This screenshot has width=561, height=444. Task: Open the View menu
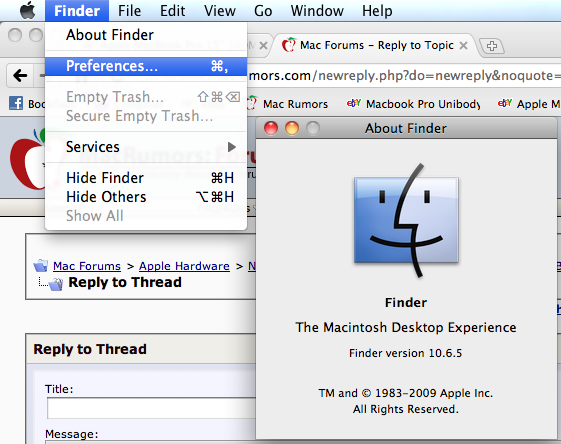coord(220,11)
